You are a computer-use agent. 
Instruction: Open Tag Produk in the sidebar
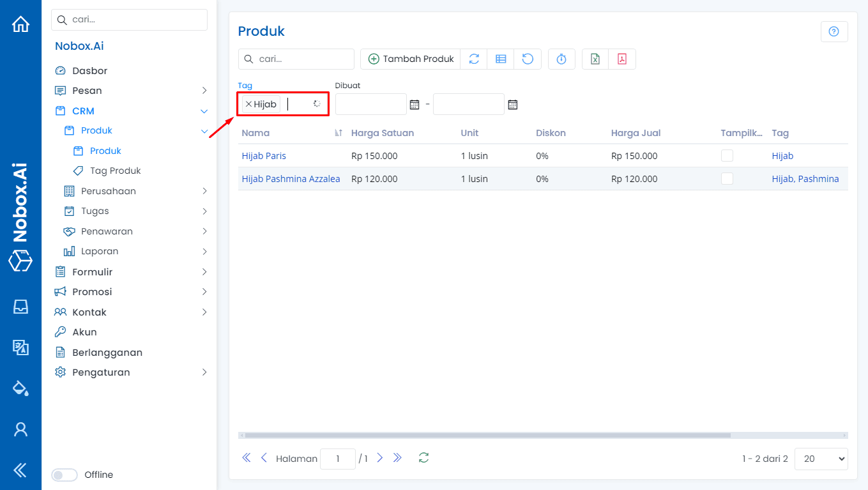(x=115, y=171)
